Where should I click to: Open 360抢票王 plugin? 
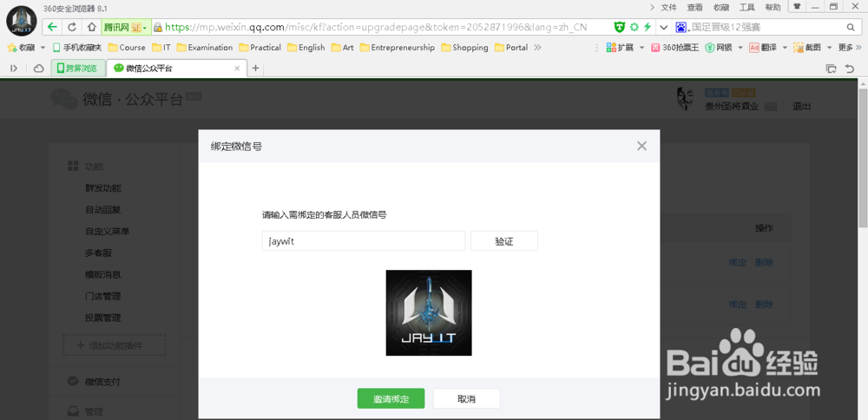point(674,48)
